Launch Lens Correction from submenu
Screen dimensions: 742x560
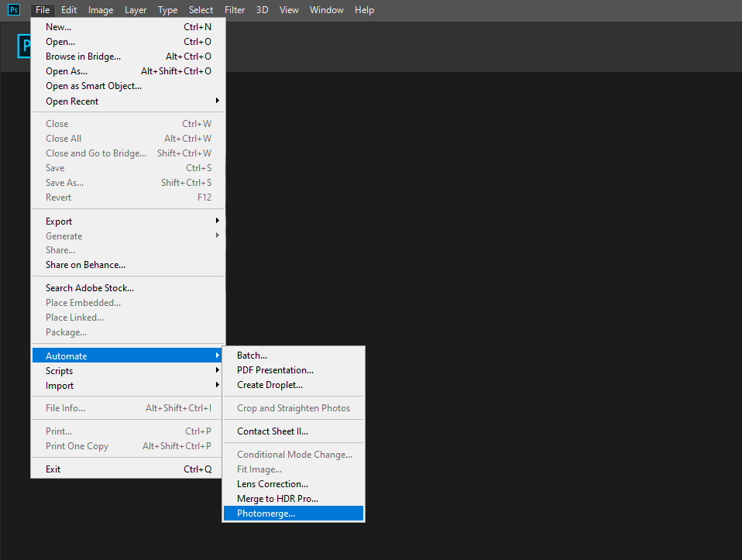point(272,484)
